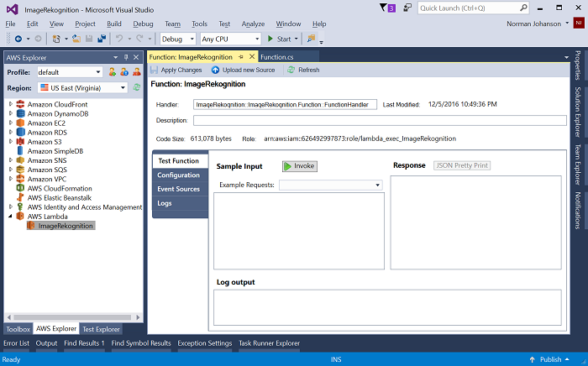Click the AWS CloudFormation service icon

click(21, 188)
